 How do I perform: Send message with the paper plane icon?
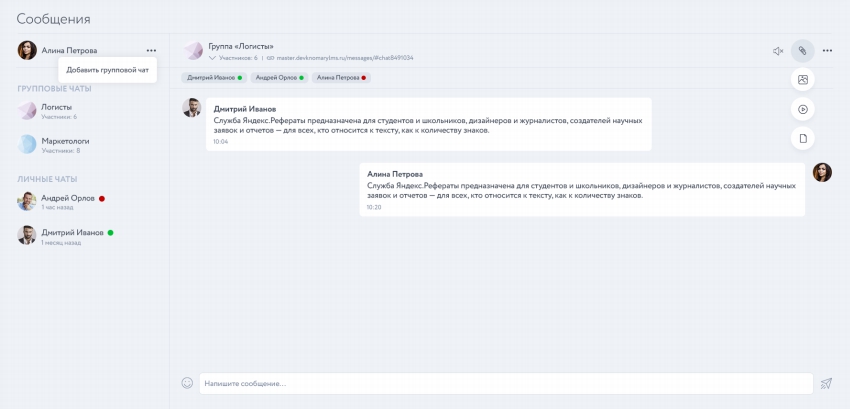pyautogui.click(x=826, y=383)
